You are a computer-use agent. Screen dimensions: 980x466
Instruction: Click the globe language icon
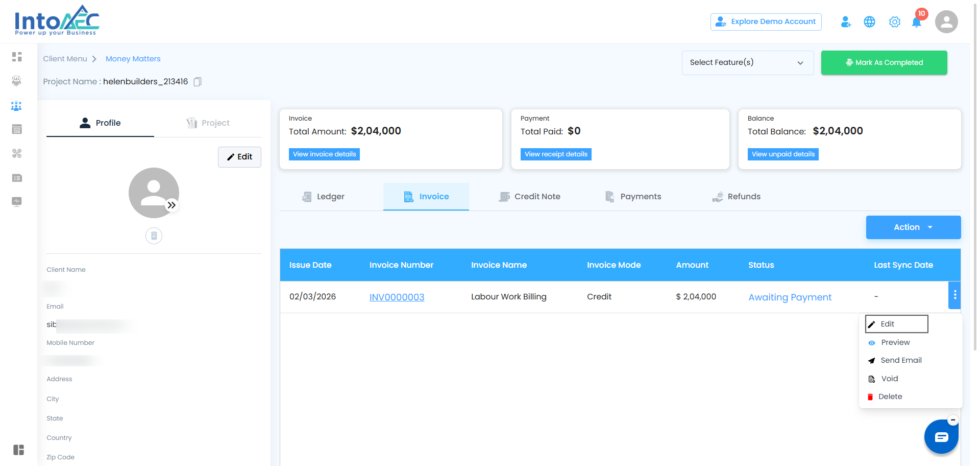pos(869,22)
